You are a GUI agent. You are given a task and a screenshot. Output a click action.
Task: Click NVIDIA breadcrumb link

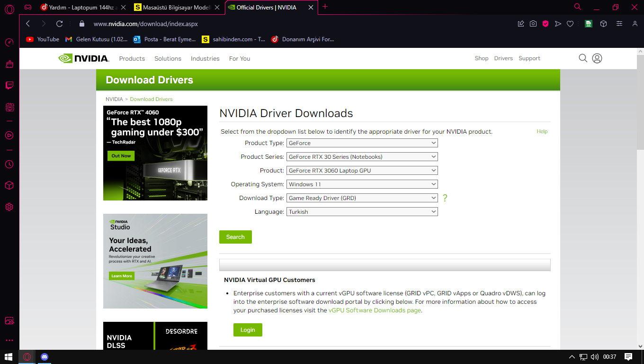(114, 99)
